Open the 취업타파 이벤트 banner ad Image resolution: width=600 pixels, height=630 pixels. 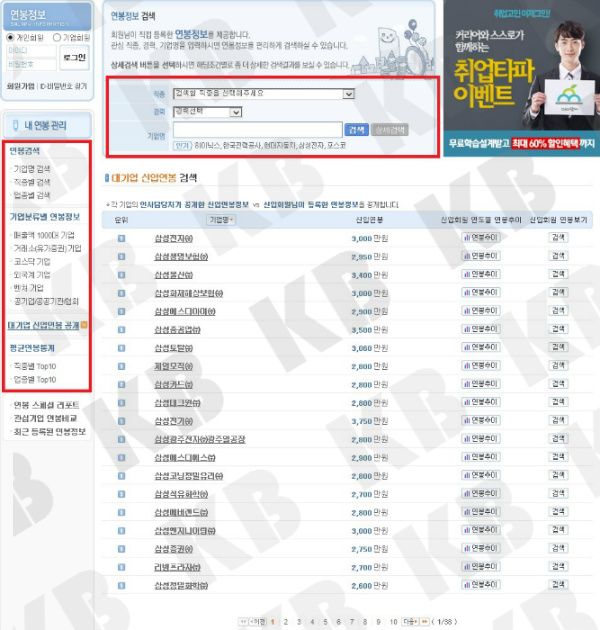(x=522, y=78)
